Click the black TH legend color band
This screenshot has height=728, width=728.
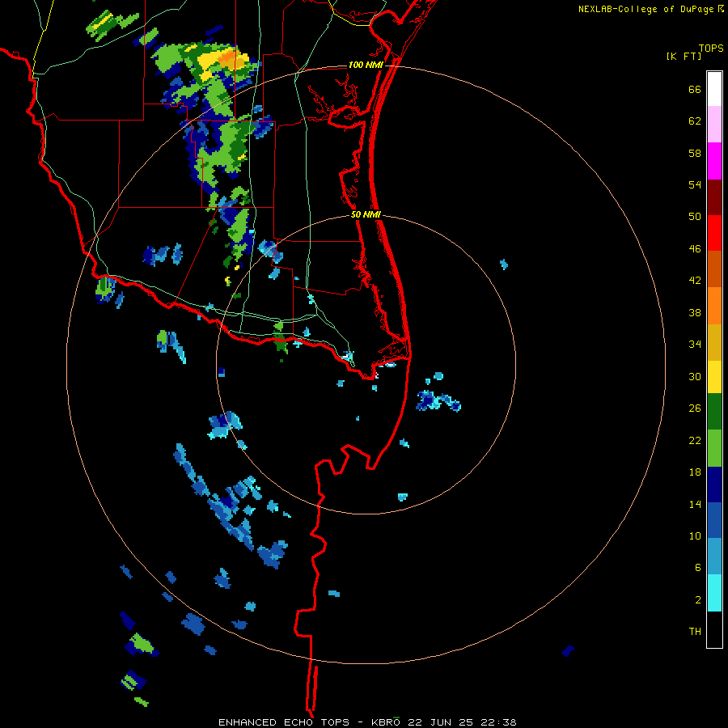pyautogui.click(x=714, y=629)
